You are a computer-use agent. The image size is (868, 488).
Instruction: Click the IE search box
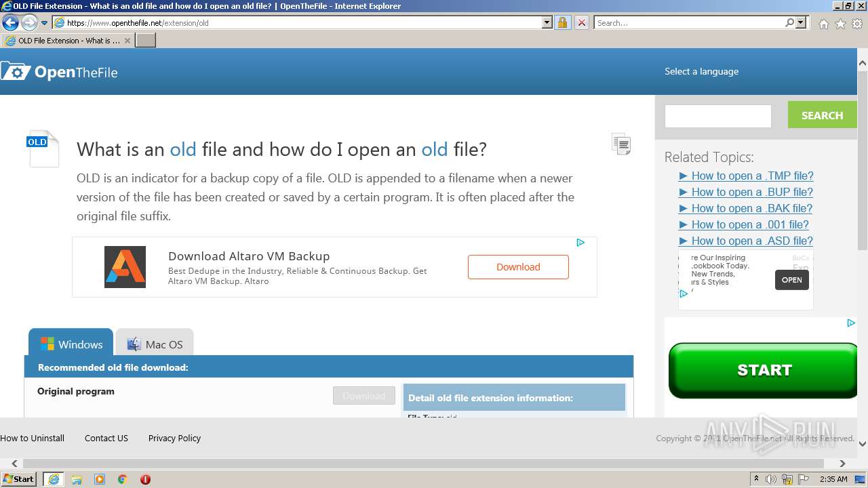(688, 22)
